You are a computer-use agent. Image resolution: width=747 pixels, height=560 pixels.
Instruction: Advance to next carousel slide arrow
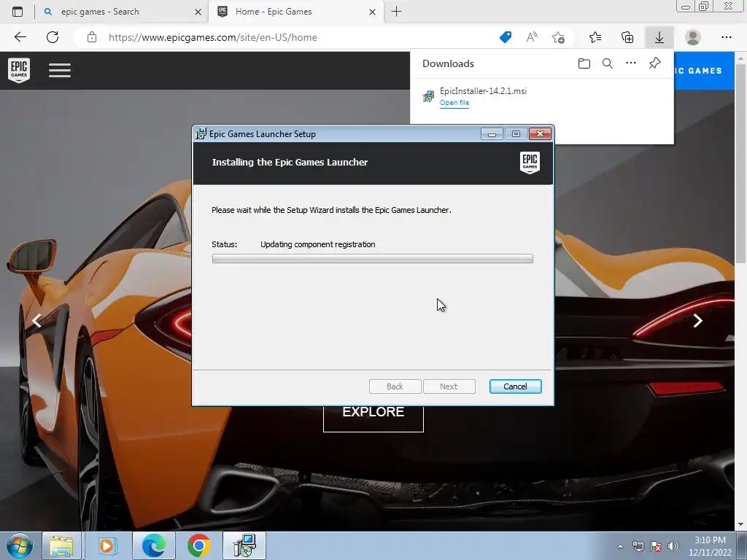click(697, 321)
